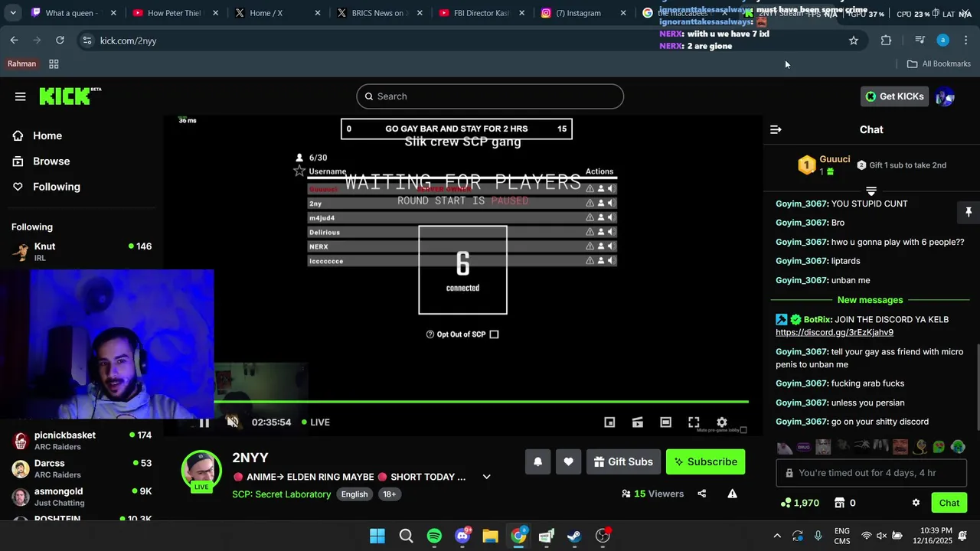
Task: Open picnickbasket's followed channel
Action: (x=81, y=441)
